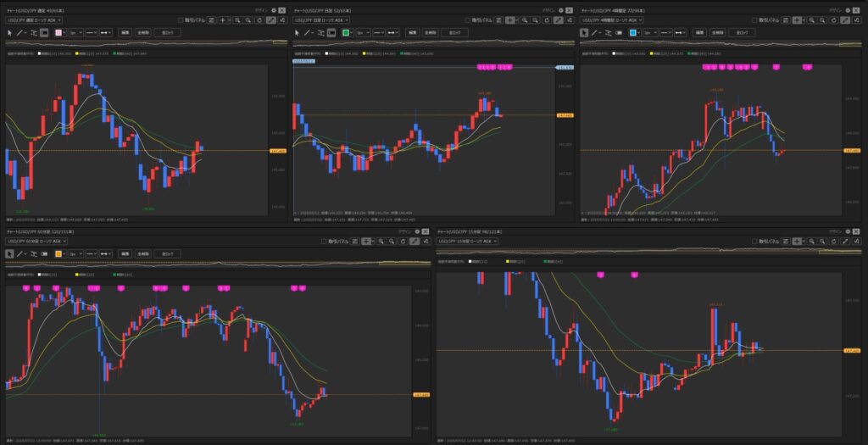Image resolution: width=868 pixels, height=445 pixels.
Task: Check 取引パネル box in 15-minute chart
Action: pos(756,242)
